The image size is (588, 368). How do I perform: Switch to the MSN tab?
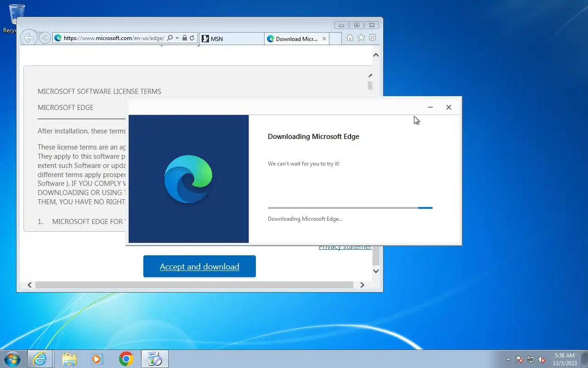pyautogui.click(x=232, y=39)
